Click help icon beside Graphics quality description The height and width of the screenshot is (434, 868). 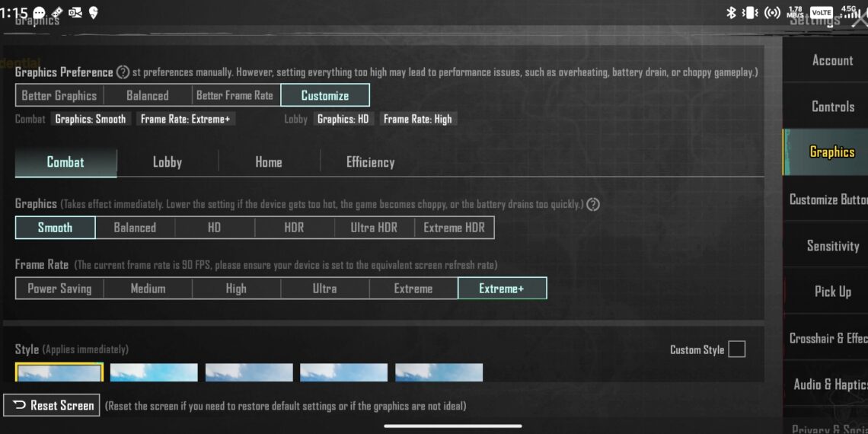[x=593, y=204]
